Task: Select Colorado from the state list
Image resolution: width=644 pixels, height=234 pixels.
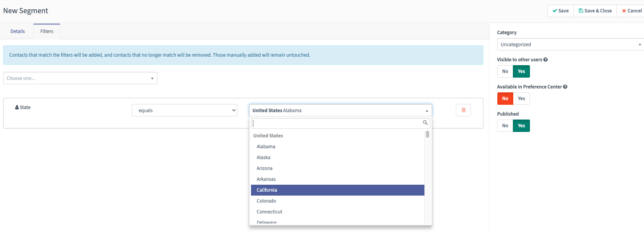Action: coord(338,201)
